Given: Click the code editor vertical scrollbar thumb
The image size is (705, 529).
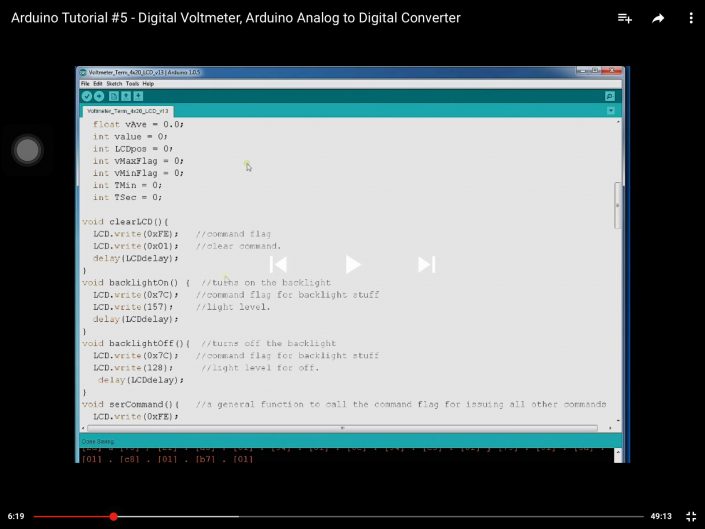Looking at the screenshot, I should 618,205.
